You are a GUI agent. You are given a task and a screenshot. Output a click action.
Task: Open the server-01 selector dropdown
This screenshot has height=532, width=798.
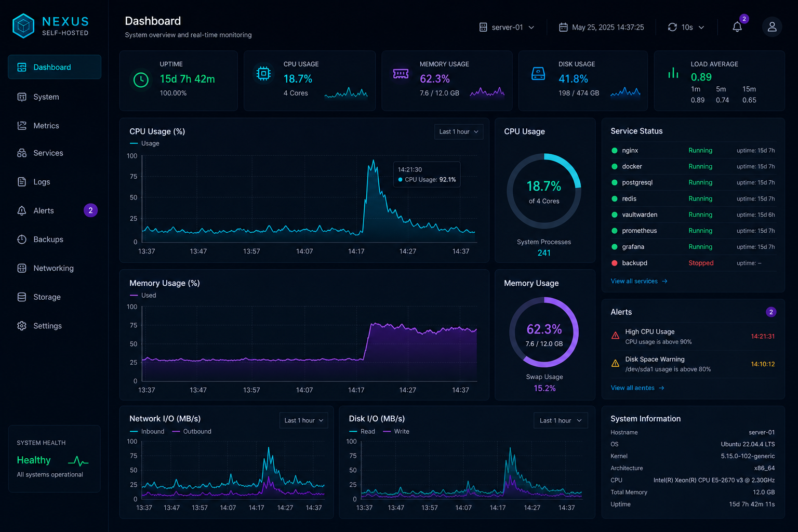click(507, 27)
